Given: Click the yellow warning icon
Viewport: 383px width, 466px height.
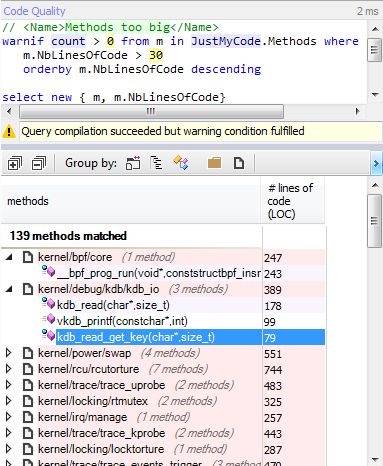Looking at the screenshot, I should click(x=9, y=131).
